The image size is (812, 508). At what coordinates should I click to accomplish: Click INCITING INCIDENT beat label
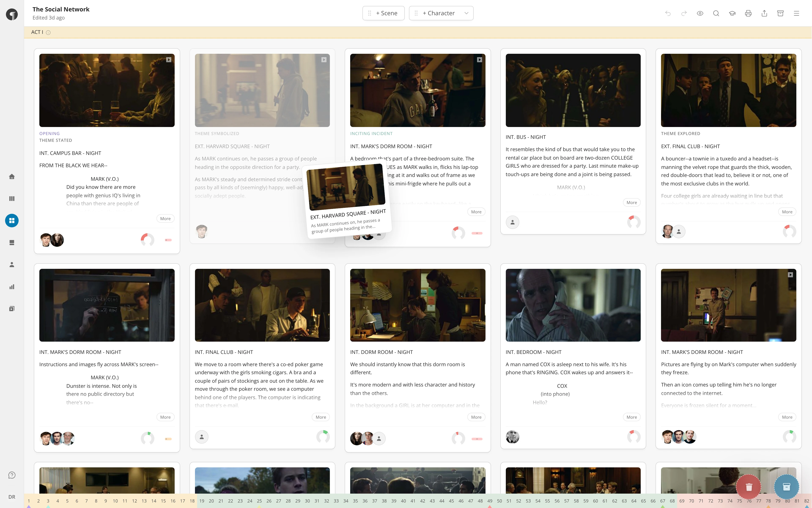(x=371, y=133)
